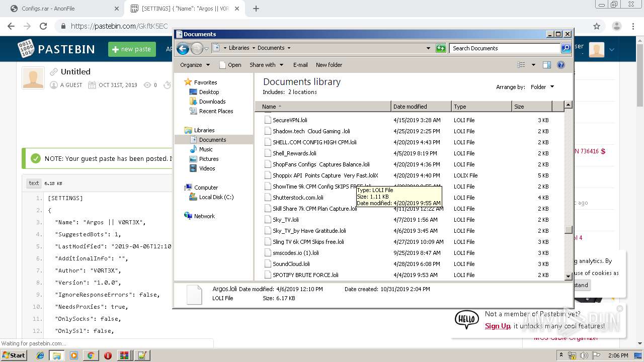Click the Chrome icon in taskbar
Screen dimensions: 644x362
coord(91,355)
